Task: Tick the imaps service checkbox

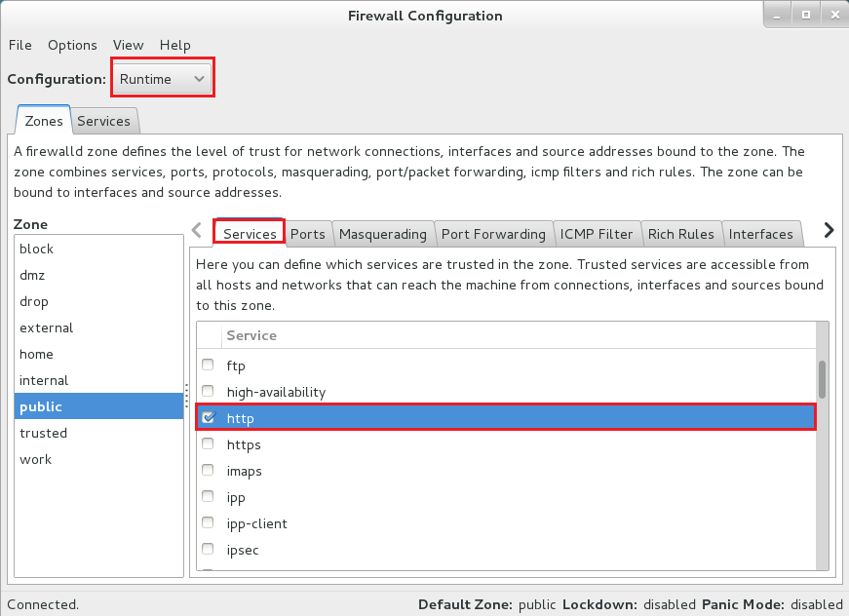Action: 208,471
